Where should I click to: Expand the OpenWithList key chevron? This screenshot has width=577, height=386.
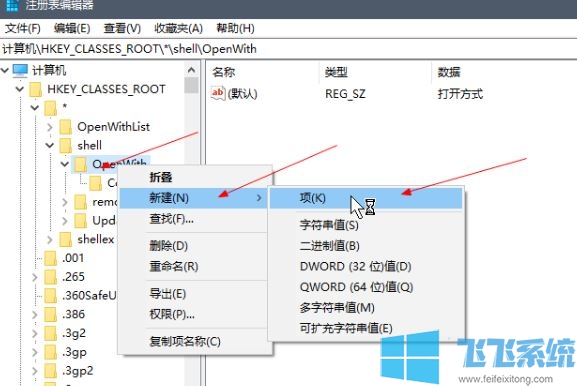pos(50,127)
